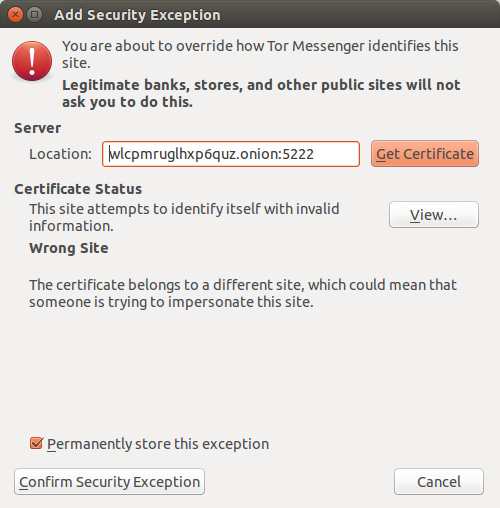Click the Add Security Exception title text
This screenshot has width=500, height=508.
(x=137, y=15)
